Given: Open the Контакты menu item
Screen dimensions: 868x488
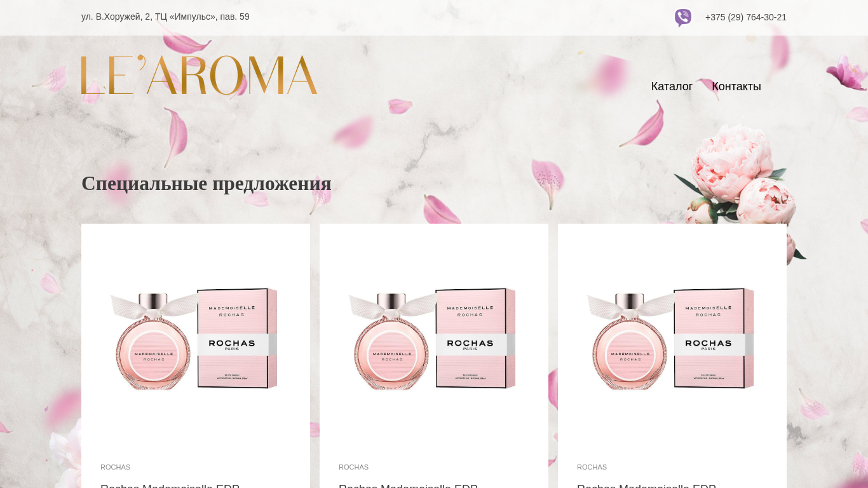Looking at the screenshot, I should [x=736, y=86].
